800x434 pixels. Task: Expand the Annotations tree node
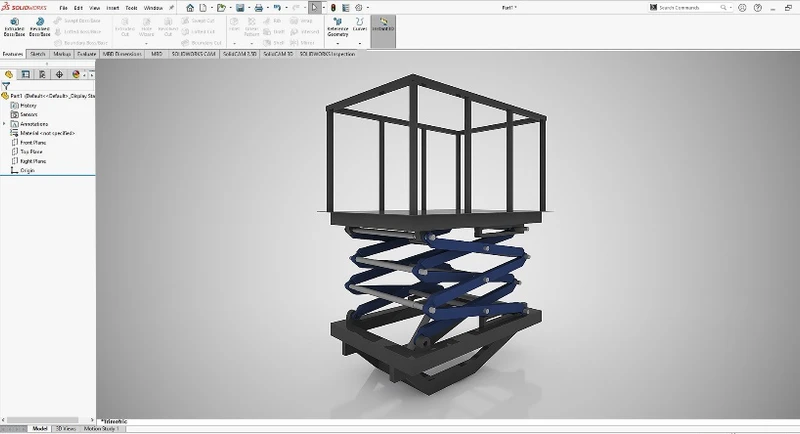[x=4, y=124]
